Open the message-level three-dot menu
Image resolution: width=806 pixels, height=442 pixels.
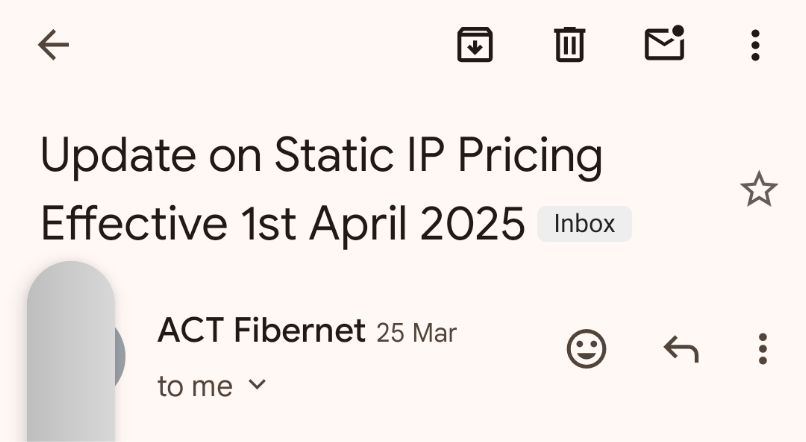762,349
